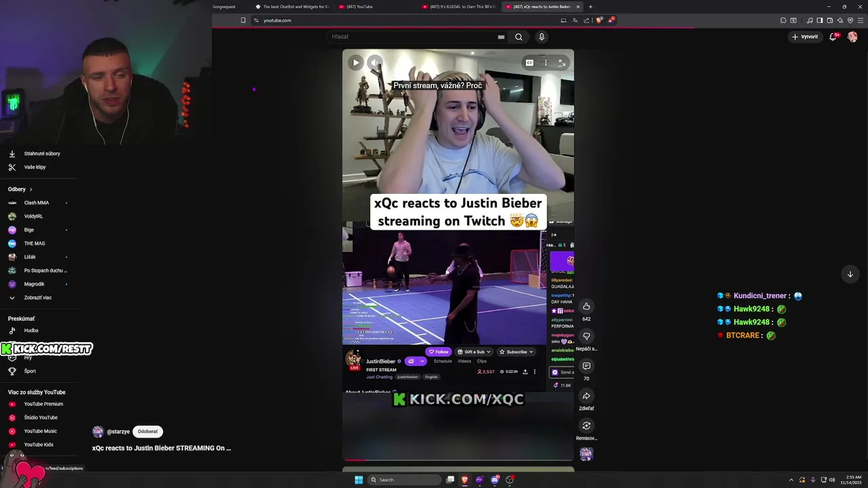Start voice search with the microphone icon
The image size is (868, 488).
(x=541, y=37)
